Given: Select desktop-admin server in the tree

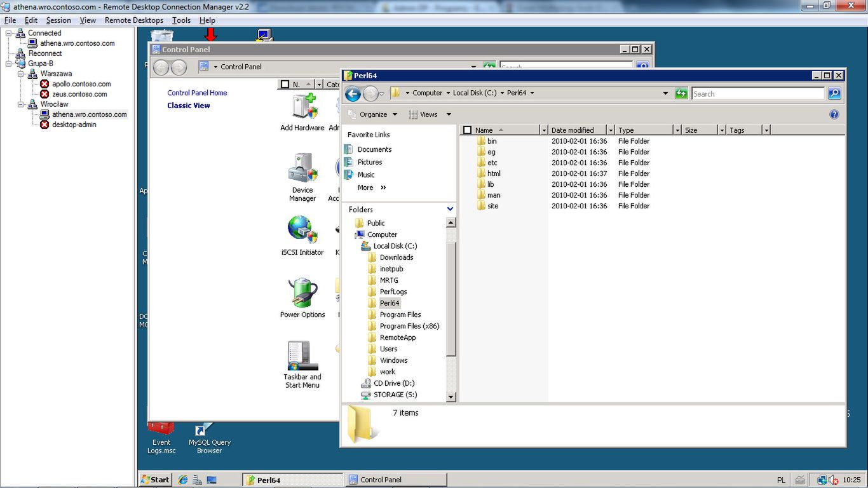Looking at the screenshot, I should [74, 125].
